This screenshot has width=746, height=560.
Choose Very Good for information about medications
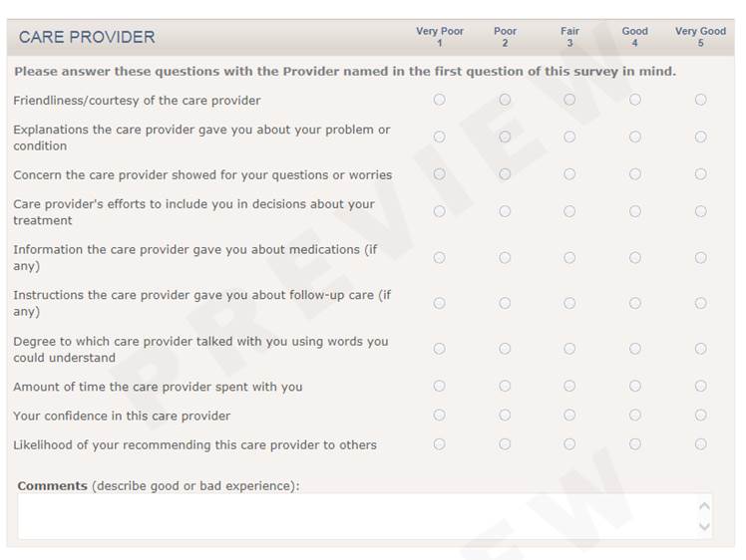coord(700,257)
